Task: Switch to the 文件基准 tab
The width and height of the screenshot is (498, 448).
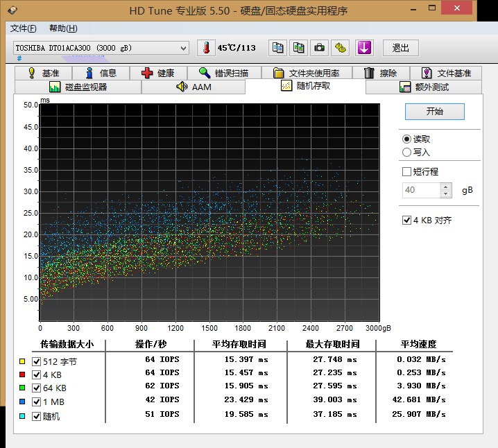Action: (x=446, y=73)
